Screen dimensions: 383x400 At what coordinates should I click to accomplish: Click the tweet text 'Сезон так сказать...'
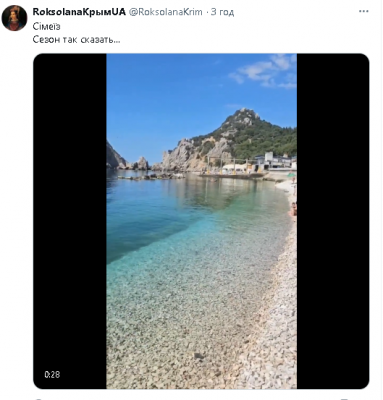[x=76, y=39]
